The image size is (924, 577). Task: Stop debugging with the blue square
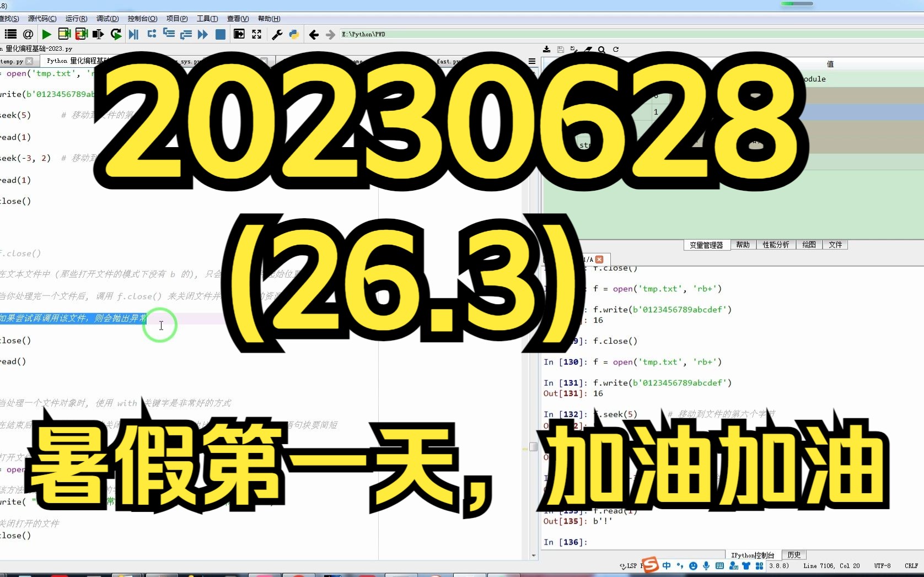click(x=220, y=34)
